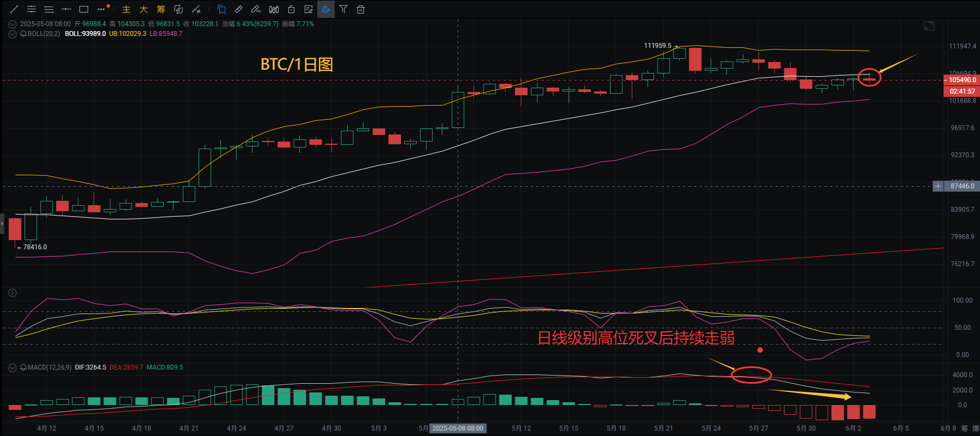Click the 4月 12 date axis label
Image resolution: width=980 pixels, height=436 pixels.
click(x=47, y=428)
